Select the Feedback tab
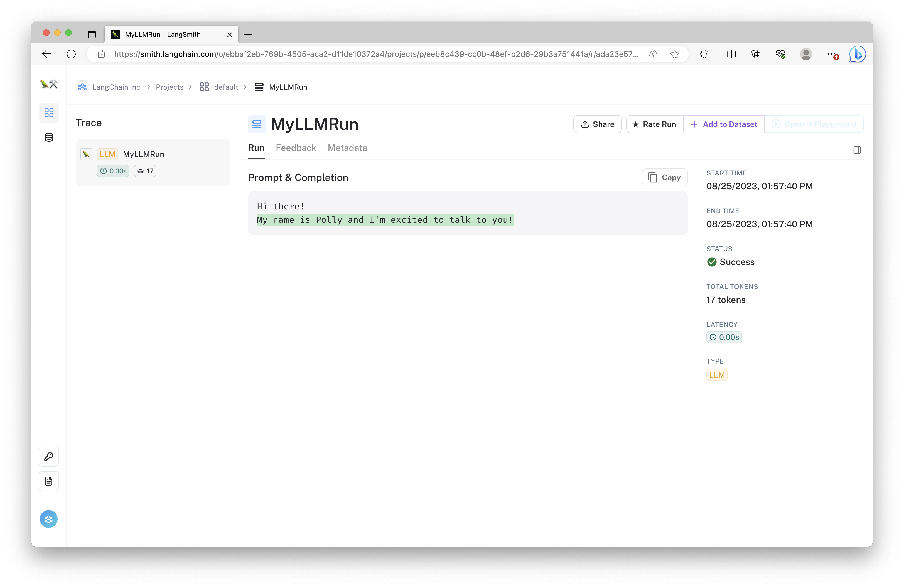The width and height of the screenshot is (904, 588). 296,148
